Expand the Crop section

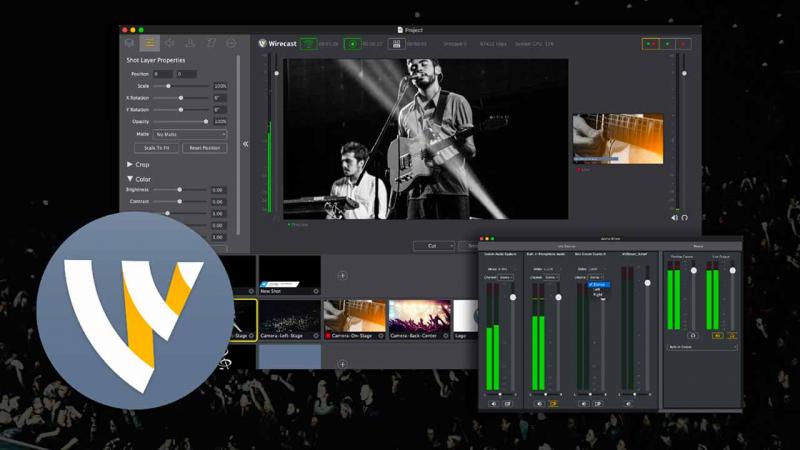click(130, 164)
